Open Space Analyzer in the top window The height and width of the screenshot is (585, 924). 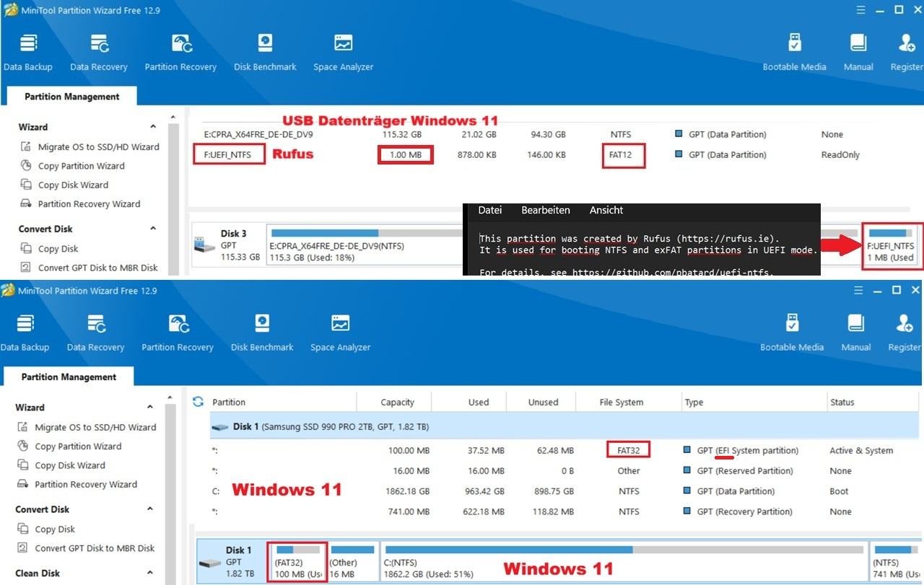(344, 52)
